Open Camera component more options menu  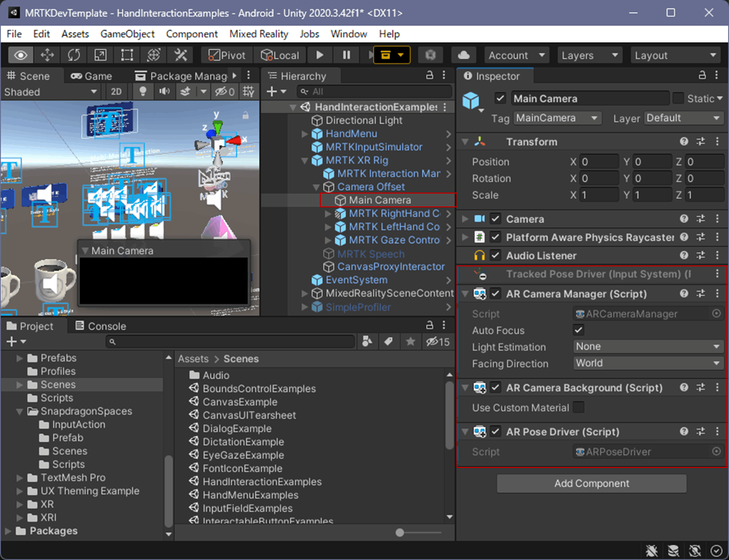tap(717, 219)
